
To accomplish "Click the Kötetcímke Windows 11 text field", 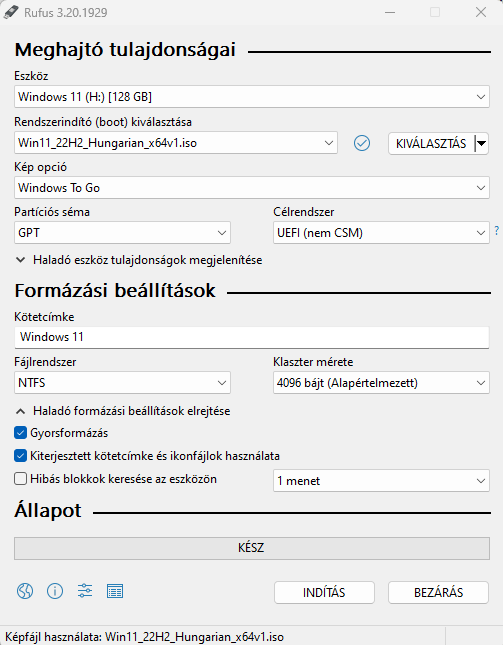I will click(252, 337).
